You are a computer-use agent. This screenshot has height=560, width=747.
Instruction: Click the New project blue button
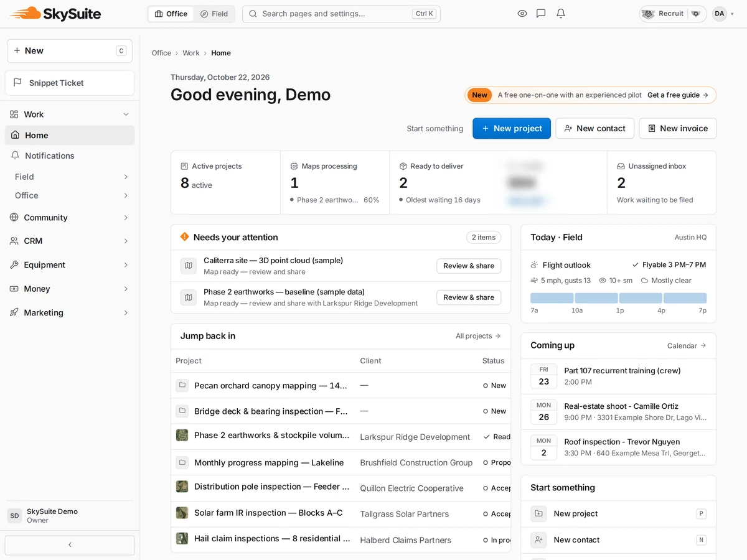coord(512,128)
